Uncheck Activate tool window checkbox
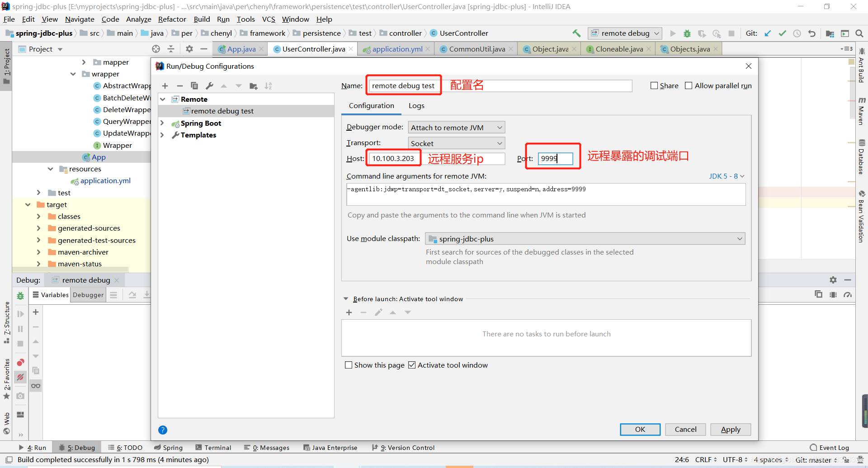The height and width of the screenshot is (468, 868). [412, 365]
